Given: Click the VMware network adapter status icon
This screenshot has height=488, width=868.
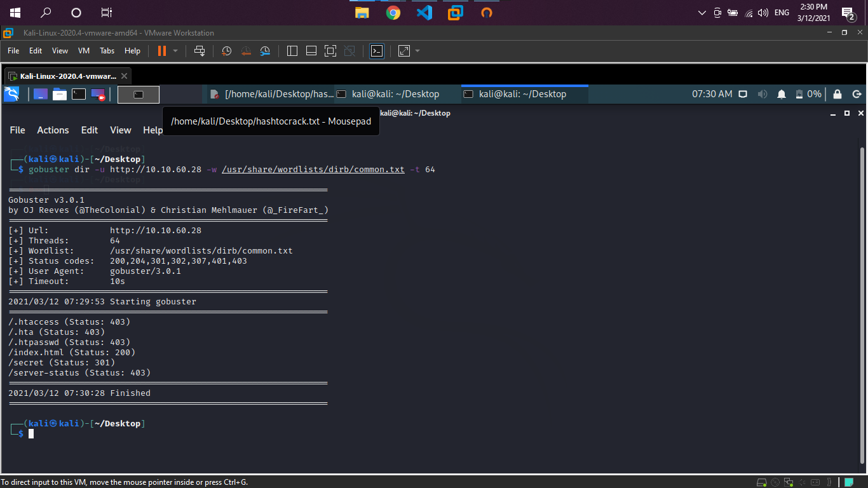Looking at the screenshot, I should pyautogui.click(x=789, y=482).
